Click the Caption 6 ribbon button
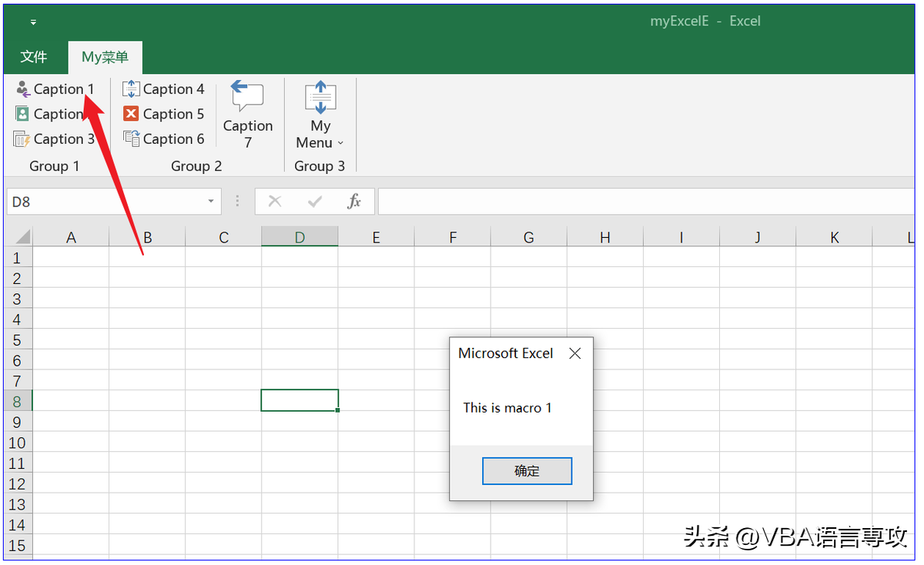The height and width of the screenshot is (565, 924). click(x=164, y=139)
